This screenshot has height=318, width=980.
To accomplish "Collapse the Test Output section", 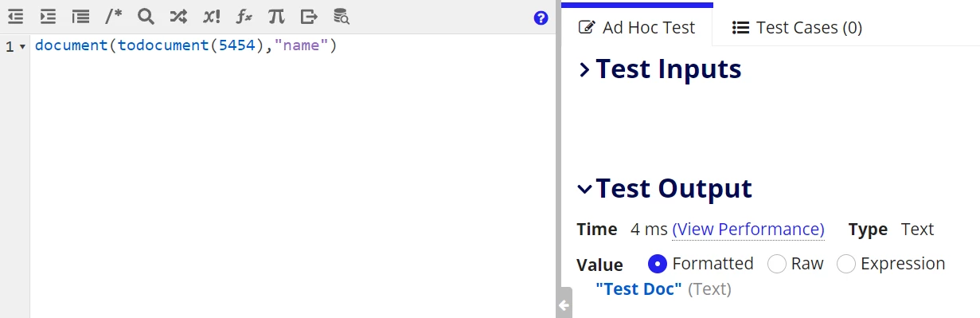I will tap(584, 189).
